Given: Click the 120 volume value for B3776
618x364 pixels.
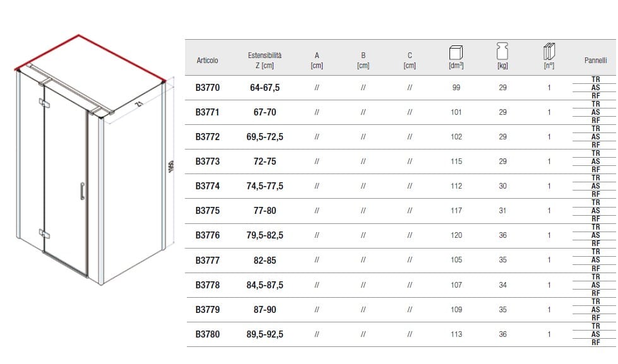Looking at the screenshot, I should tap(456, 235).
